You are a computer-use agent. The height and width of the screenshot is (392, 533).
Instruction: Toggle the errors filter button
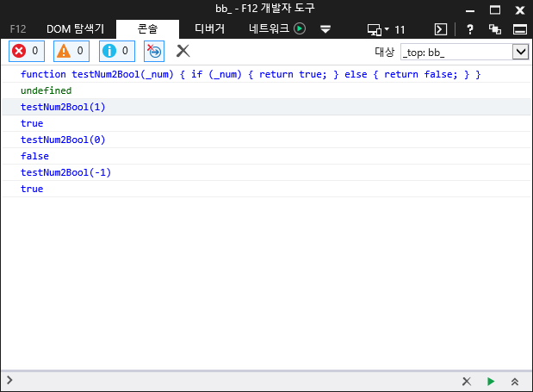(x=26, y=51)
